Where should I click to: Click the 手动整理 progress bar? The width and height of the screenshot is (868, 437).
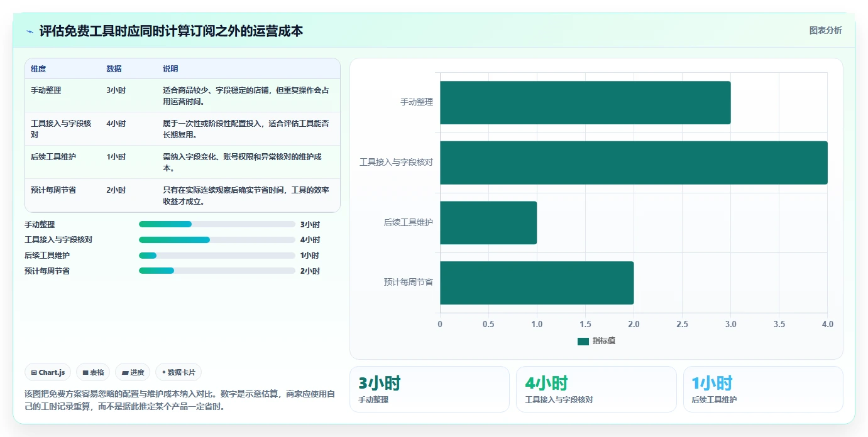click(217, 224)
